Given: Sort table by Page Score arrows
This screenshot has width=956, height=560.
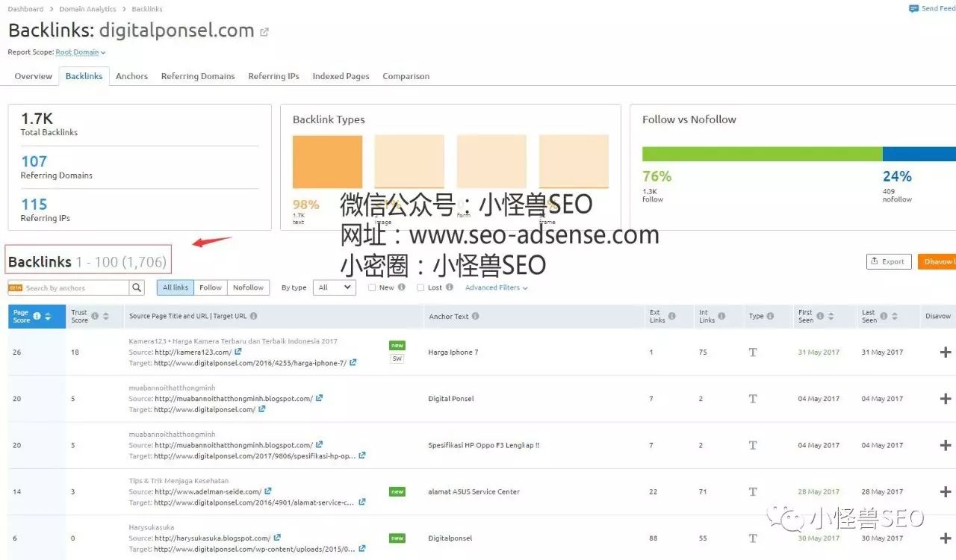Looking at the screenshot, I should pos(48,317).
